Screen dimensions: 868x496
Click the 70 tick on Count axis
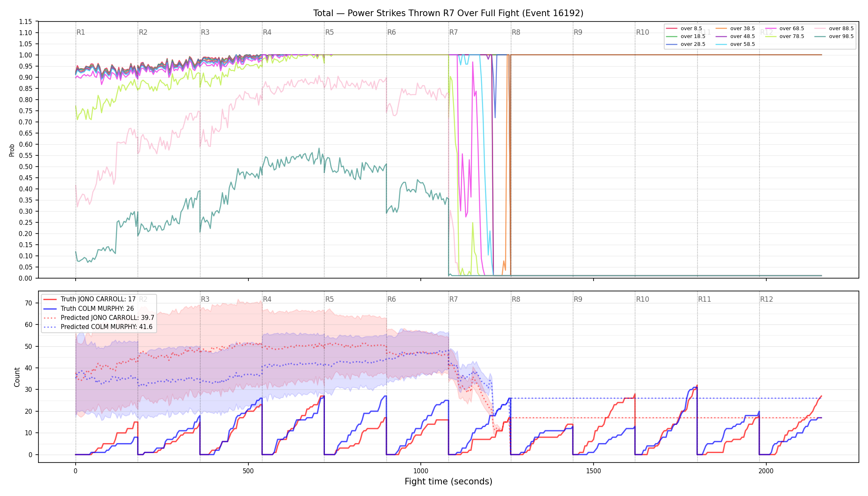29,303
